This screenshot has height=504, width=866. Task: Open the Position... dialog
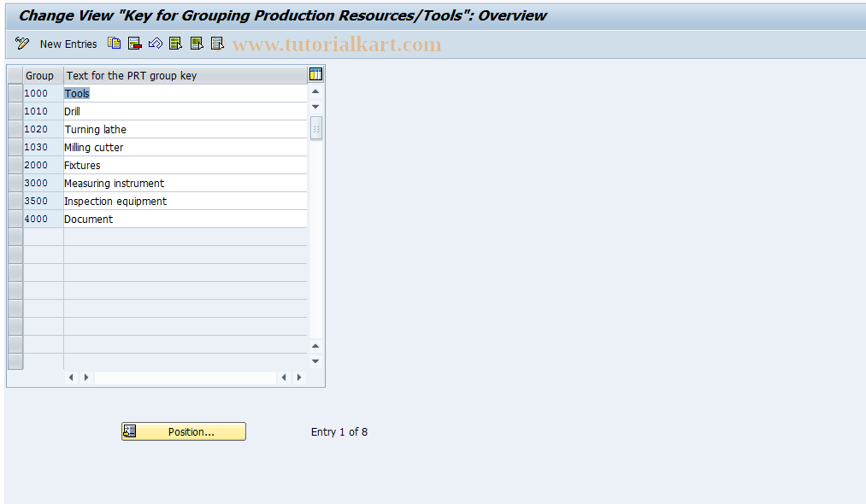coord(190,431)
